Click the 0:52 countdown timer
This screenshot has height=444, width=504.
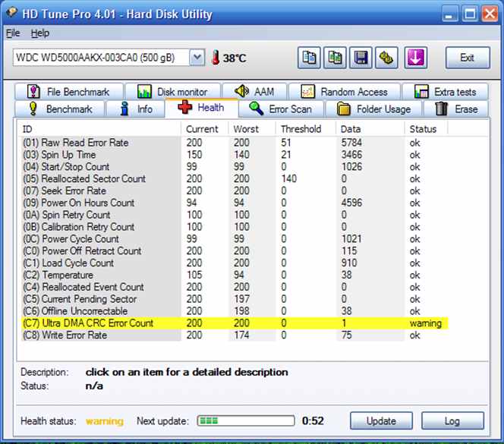313,421
